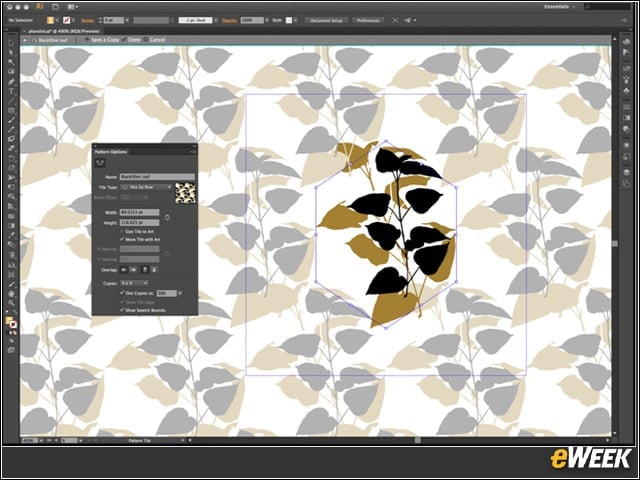
Task: Select the Eyedropper tool
Action: tap(11, 235)
